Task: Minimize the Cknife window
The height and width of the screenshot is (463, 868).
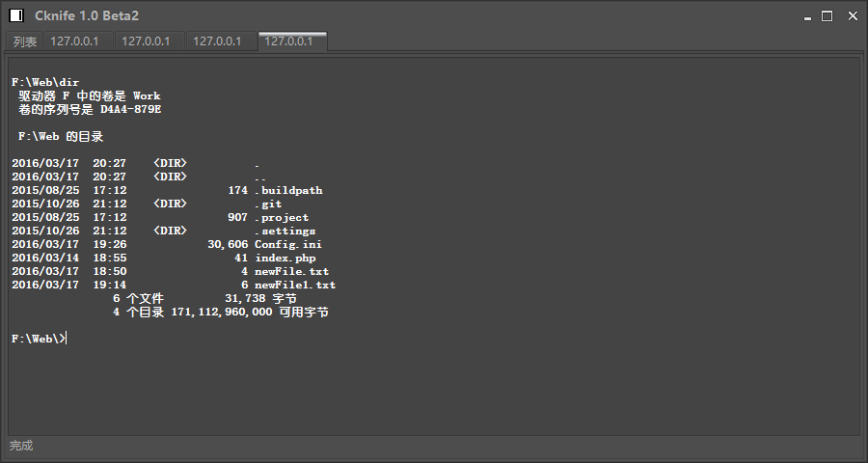Action: click(806, 16)
